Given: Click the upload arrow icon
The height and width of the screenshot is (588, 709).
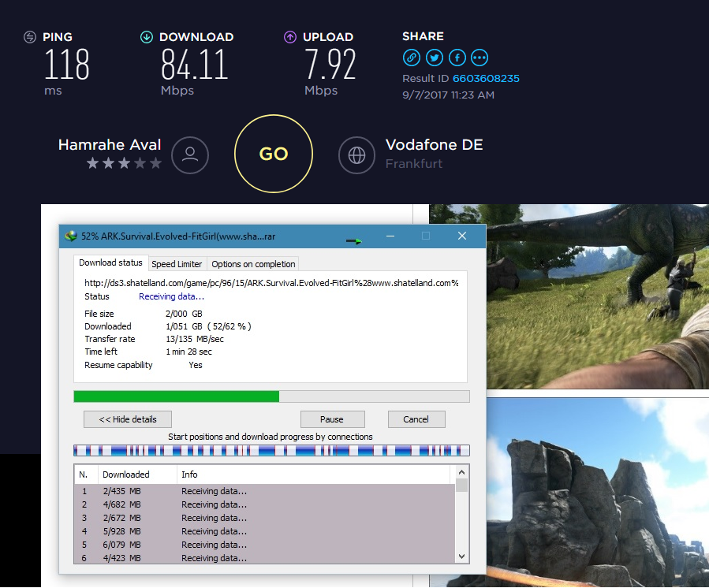Looking at the screenshot, I should click(x=290, y=37).
